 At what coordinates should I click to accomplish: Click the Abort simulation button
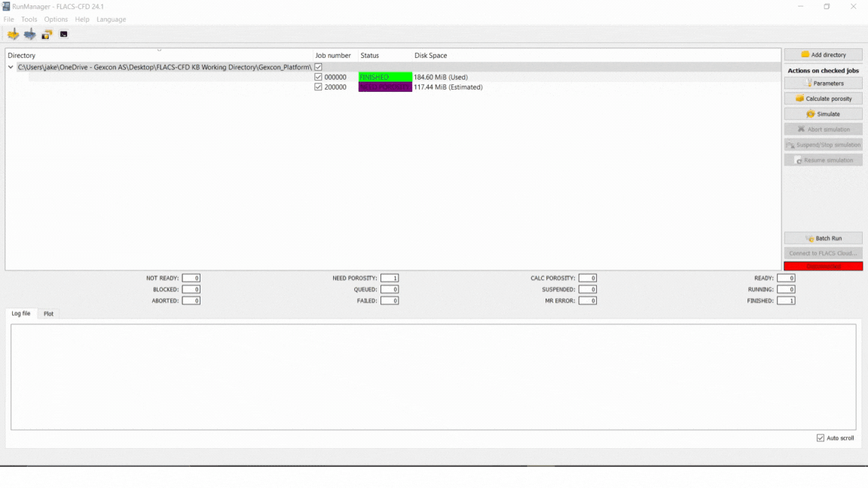point(823,130)
